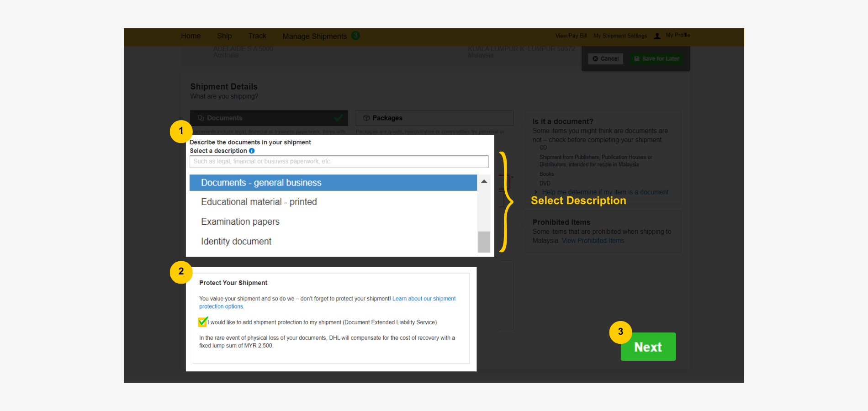
Task: Select the Documents shipment type tab
Action: (x=269, y=118)
